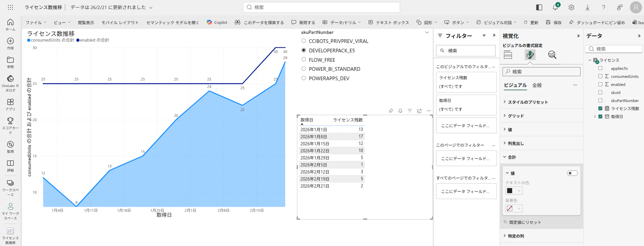Open OneLake カタログ in sidebar

tap(10, 83)
